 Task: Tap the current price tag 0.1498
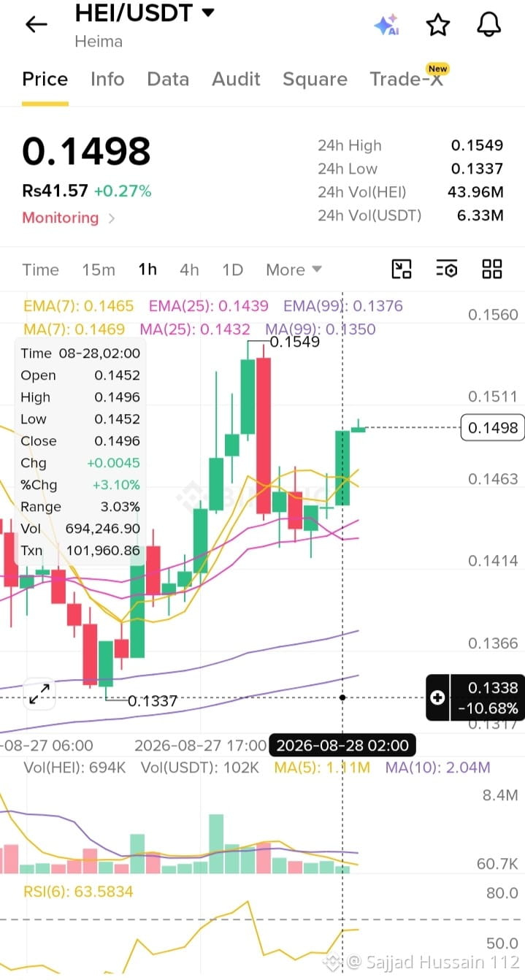coord(493,427)
